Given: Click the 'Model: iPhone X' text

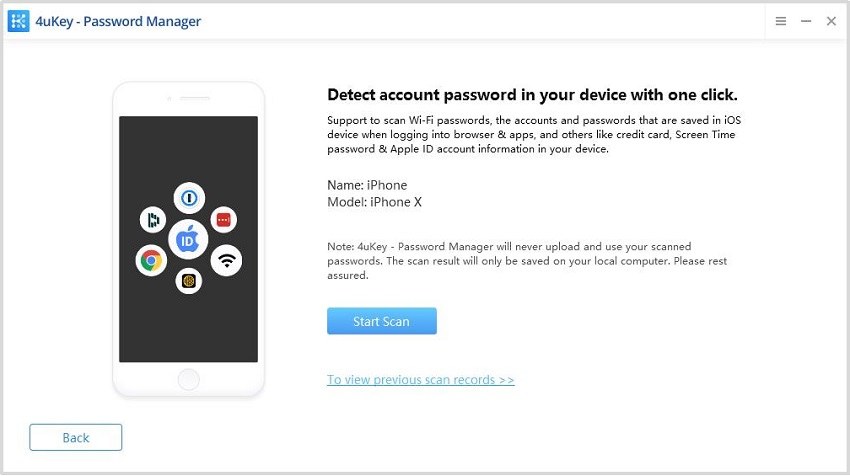Looking at the screenshot, I should pos(376,202).
